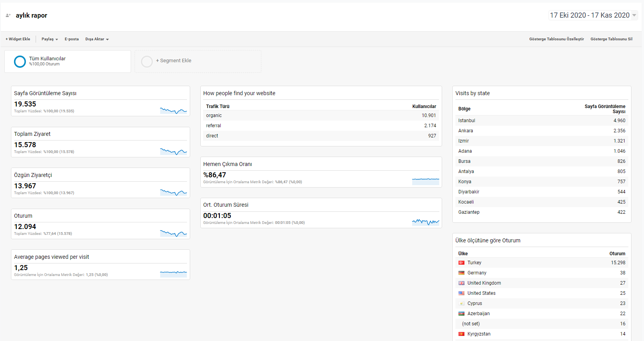Viewport: 644px width, 341px height.
Task: Click the Germany flag icon
Action: coord(462,273)
